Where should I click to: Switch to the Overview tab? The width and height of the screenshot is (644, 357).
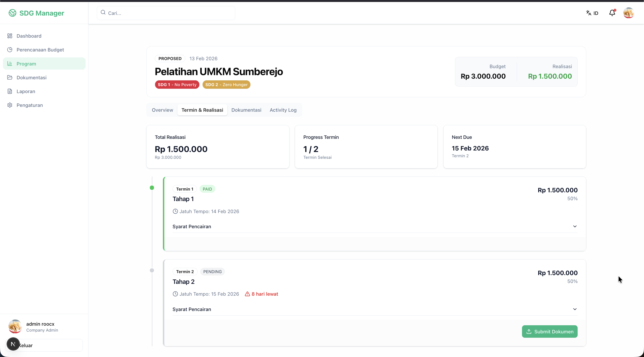coord(162,110)
